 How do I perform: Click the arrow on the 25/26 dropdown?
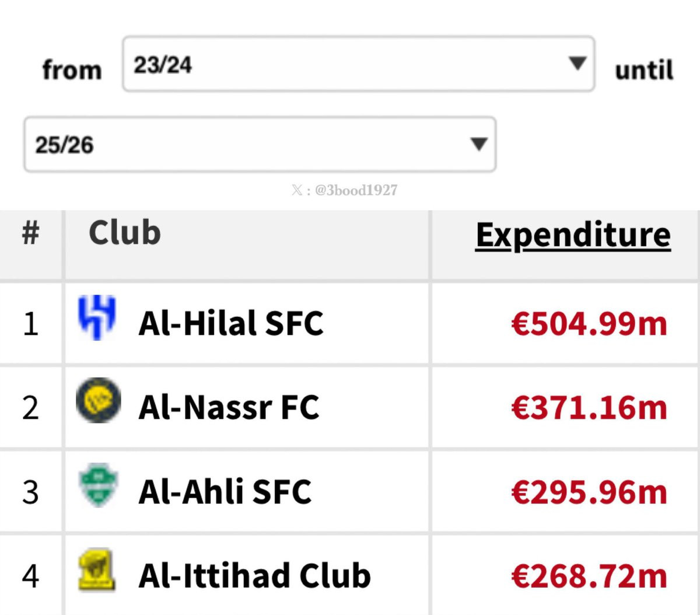coord(478,144)
